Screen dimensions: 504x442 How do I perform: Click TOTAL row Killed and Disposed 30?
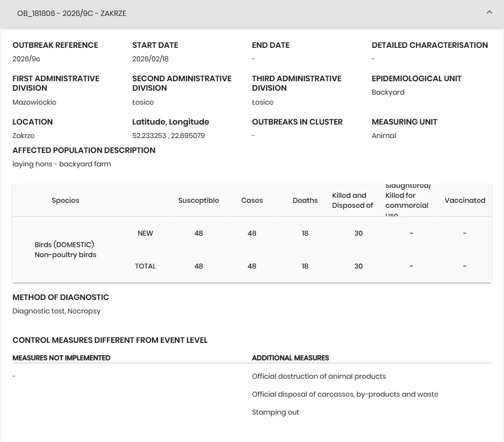[358, 266]
